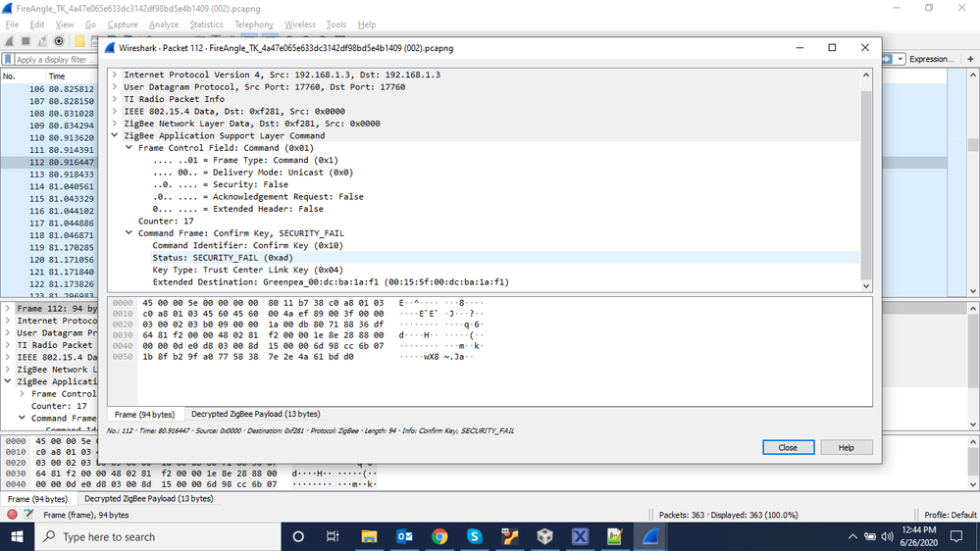980x551 pixels.
Task: Open capture options gear icon
Action: point(59,41)
